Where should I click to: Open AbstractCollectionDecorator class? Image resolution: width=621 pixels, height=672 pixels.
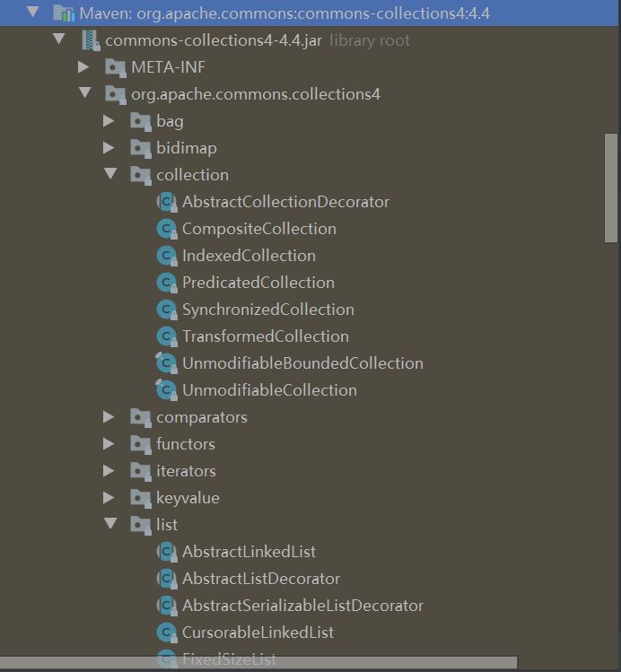tap(285, 202)
